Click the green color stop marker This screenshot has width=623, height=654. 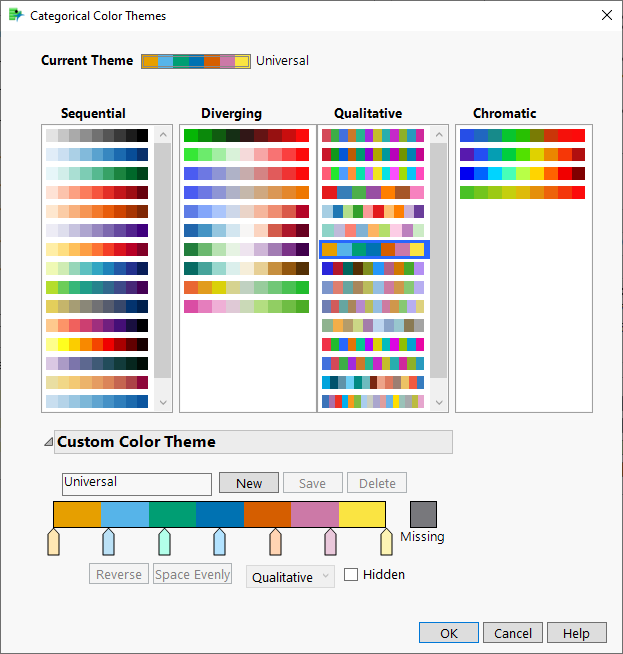[x=164, y=542]
